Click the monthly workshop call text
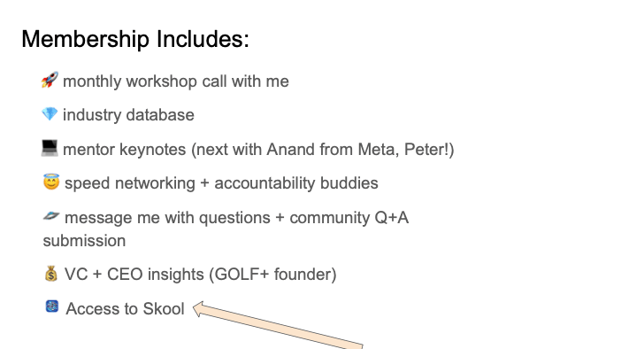The height and width of the screenshot is (349, 644). click(x=176, y=81)
